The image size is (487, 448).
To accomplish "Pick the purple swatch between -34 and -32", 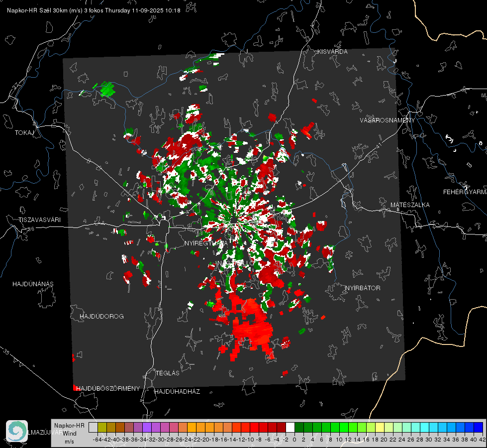I will [147, 427].
